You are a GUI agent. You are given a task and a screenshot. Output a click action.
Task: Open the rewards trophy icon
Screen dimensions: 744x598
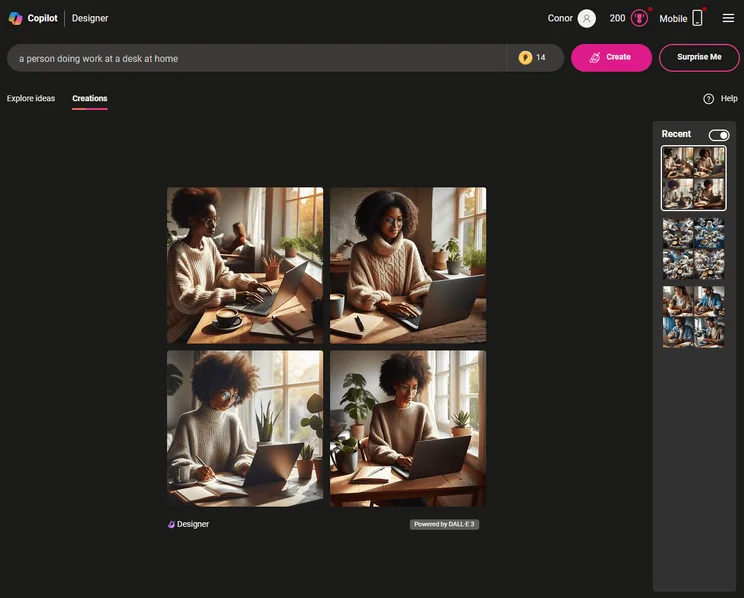639,19
